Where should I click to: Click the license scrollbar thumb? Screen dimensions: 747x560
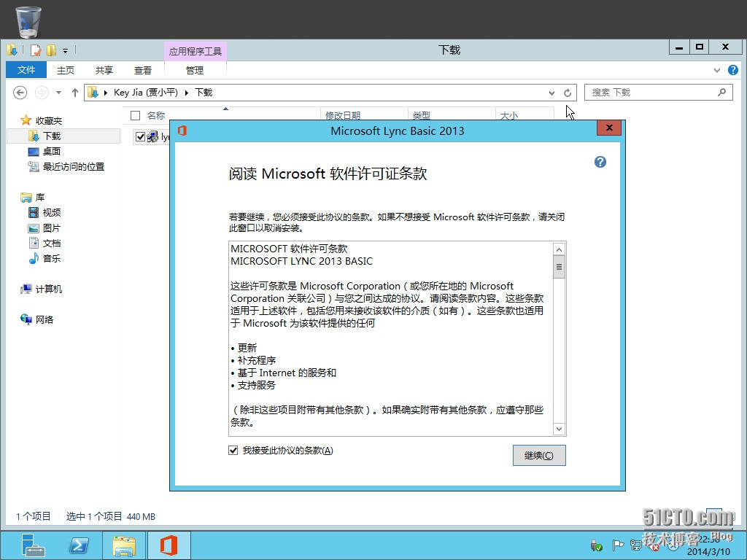click(560, 267)
